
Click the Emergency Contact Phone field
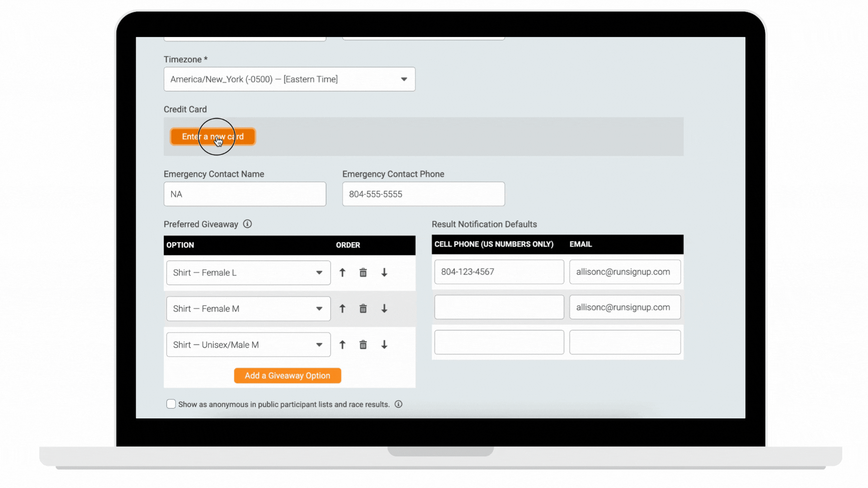coord(423,194)
